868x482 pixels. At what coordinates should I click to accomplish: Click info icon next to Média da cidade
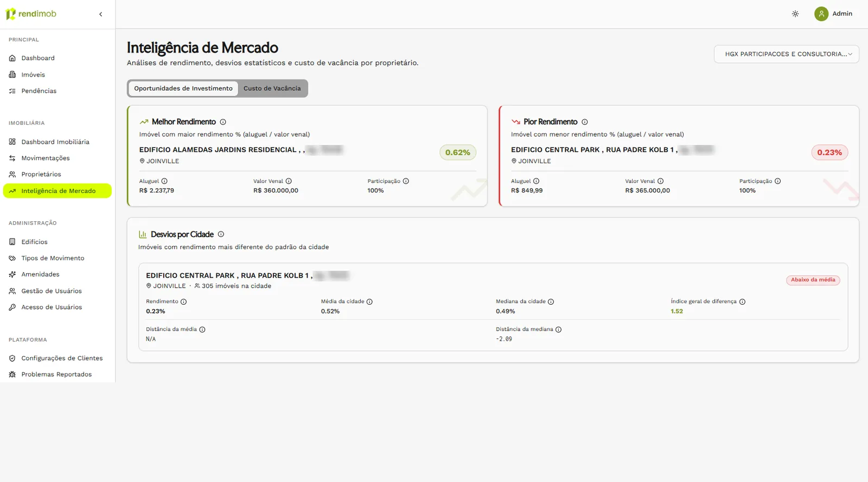pos(369,302)
